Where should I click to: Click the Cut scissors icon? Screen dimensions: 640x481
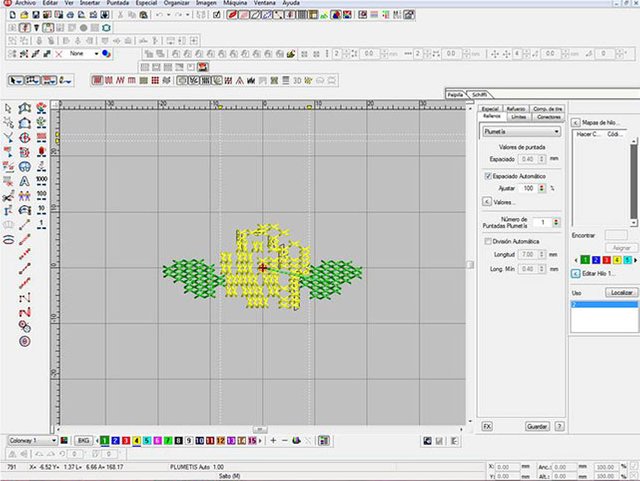tap(120, 15)
